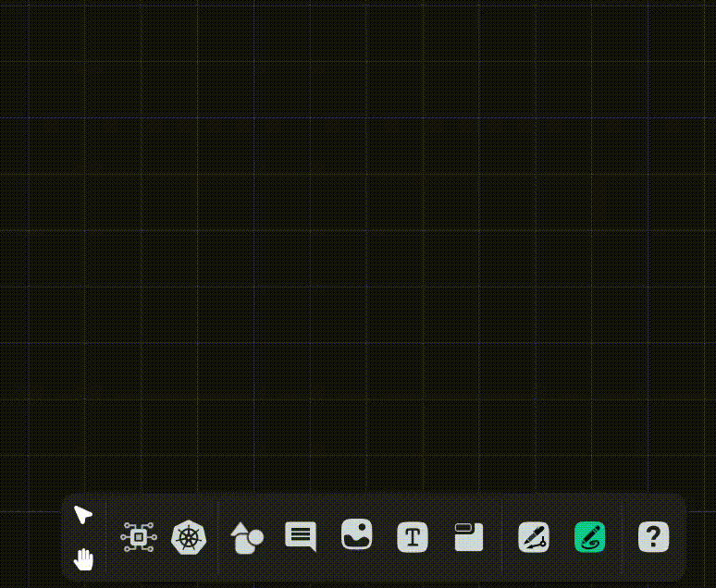716x588 pixels.
Task: Select the text tool with letter T
Action: (413, 537)
